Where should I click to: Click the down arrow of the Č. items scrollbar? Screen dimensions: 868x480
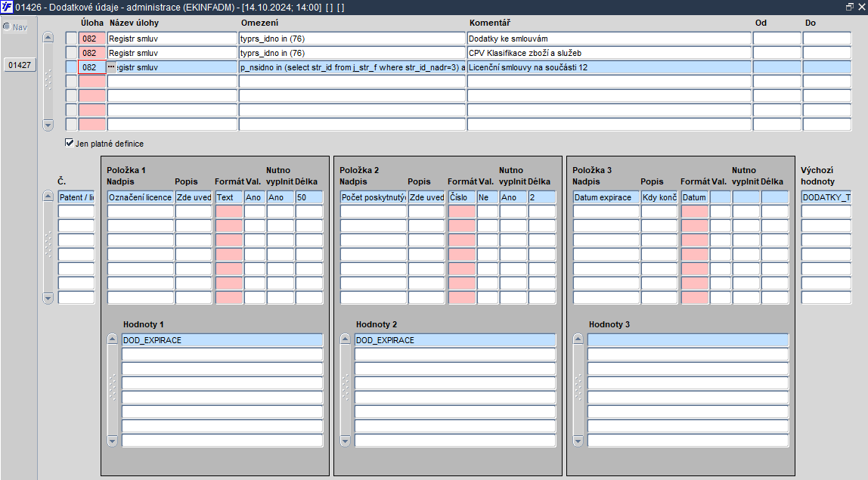point(48,299)
